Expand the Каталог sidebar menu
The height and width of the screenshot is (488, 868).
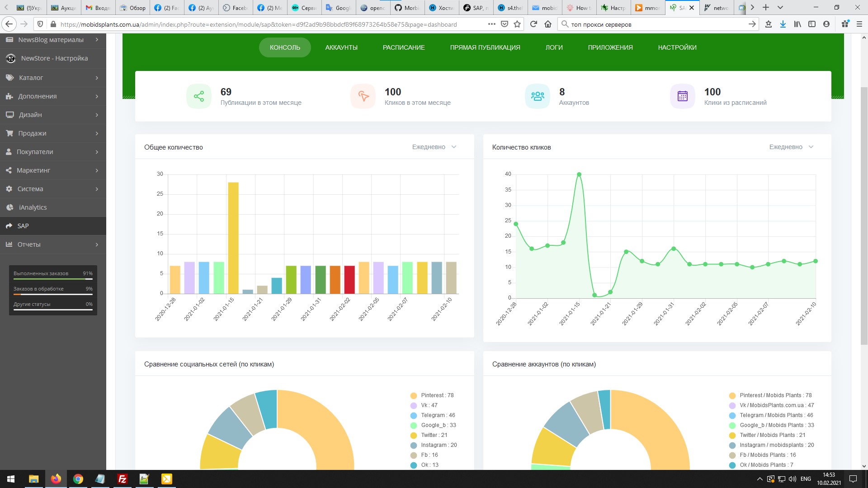(53, 78)
